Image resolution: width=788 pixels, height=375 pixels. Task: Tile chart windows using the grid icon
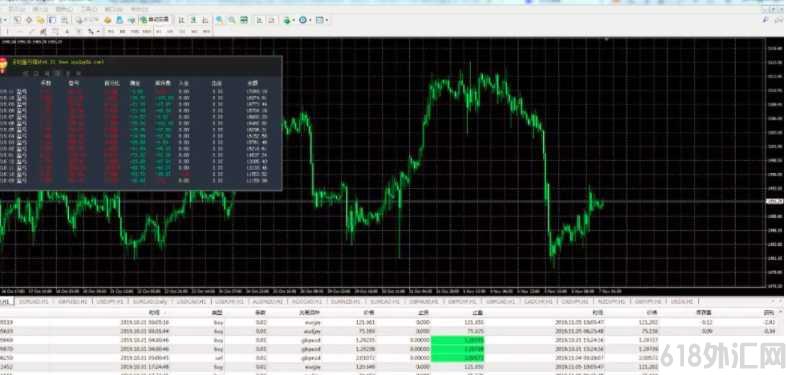coord(244,20)
